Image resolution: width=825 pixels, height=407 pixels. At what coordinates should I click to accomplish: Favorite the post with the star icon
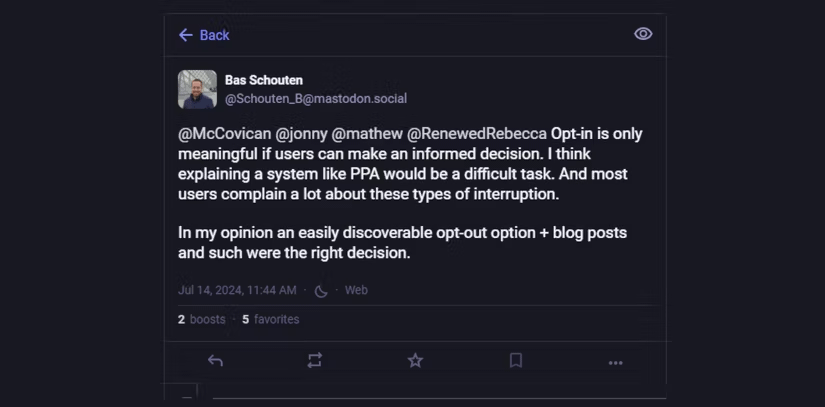pos(415,361)
